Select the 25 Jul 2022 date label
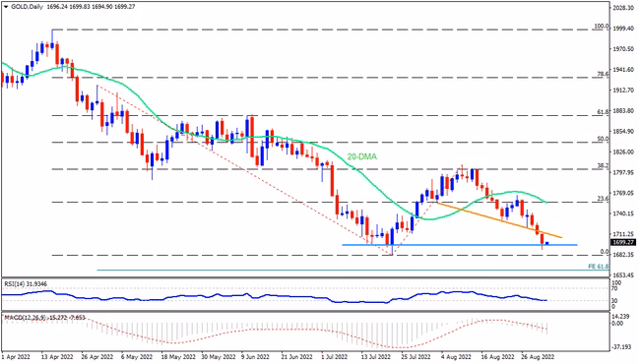The image size is (638, 364). point(415,357)
